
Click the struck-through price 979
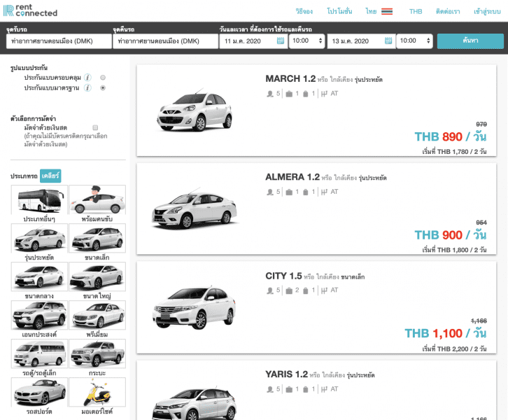click(481, 125)
